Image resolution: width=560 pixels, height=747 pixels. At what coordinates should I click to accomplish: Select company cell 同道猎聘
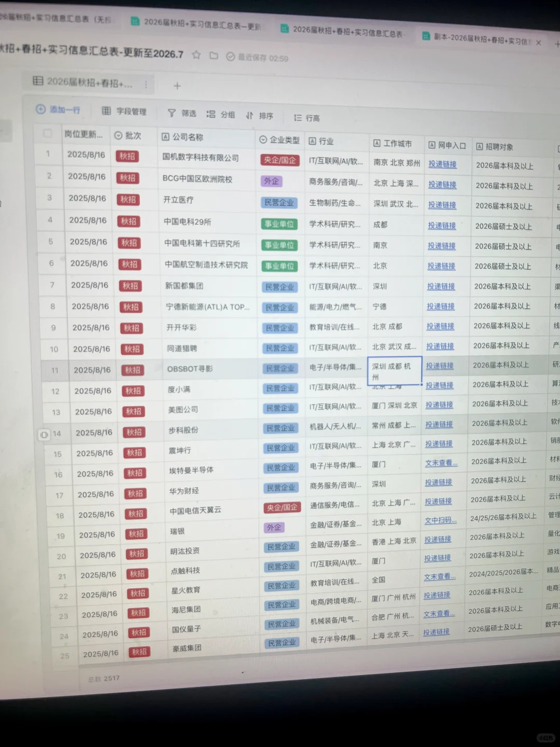point(209,348)
